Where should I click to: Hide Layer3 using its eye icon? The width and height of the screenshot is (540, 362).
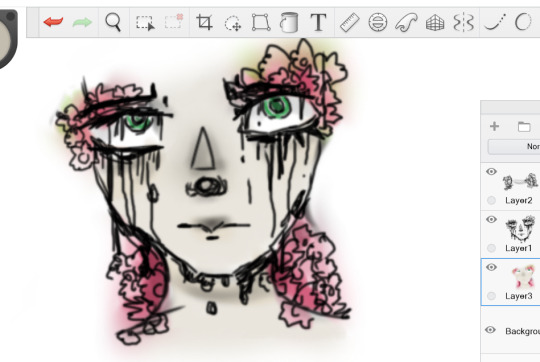pos(491,267)
